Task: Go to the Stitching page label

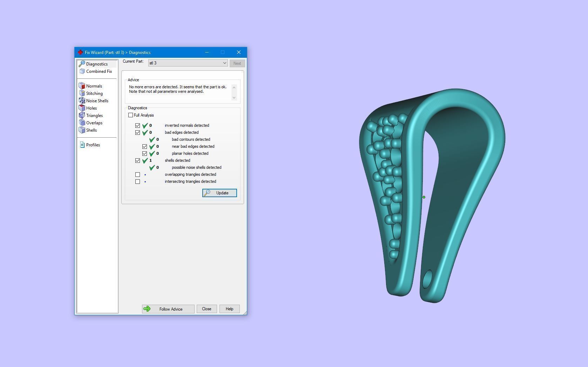Action: tap(94, 94)
